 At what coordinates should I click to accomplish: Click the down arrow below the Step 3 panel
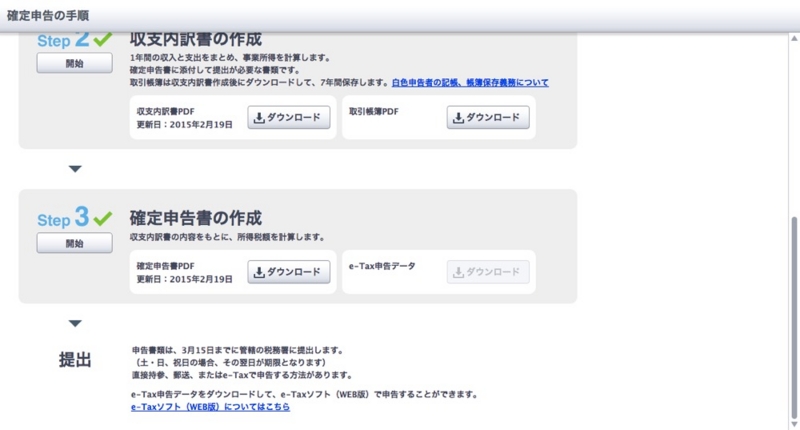[75, 323]
